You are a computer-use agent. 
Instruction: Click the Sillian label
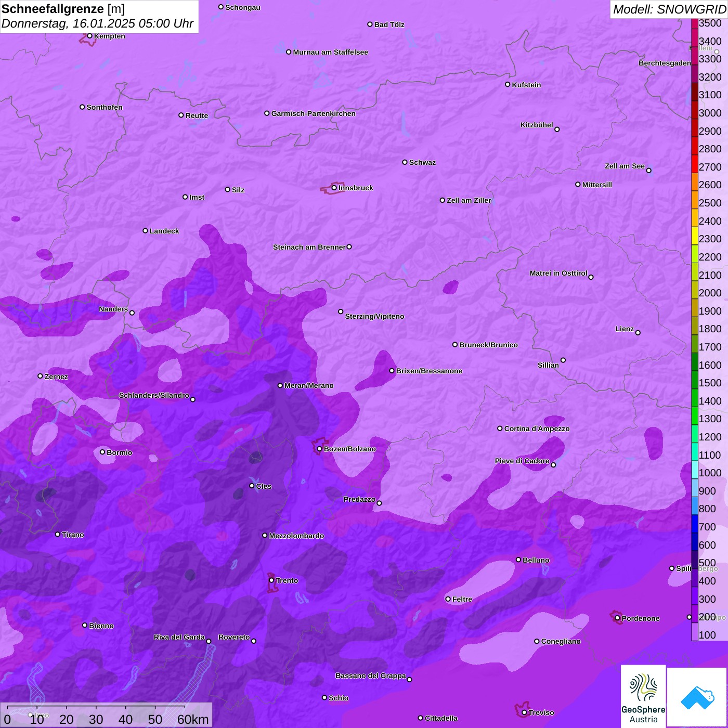coord(548,365)
